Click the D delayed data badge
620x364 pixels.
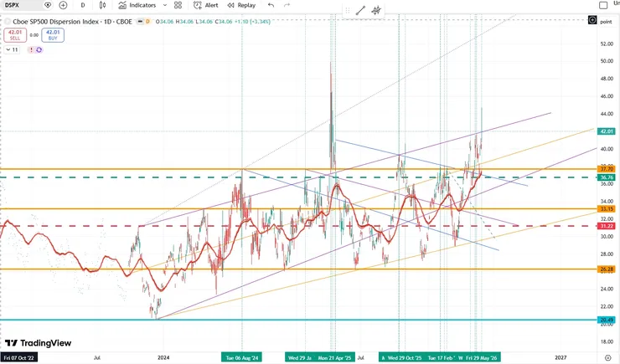(148, 22)
